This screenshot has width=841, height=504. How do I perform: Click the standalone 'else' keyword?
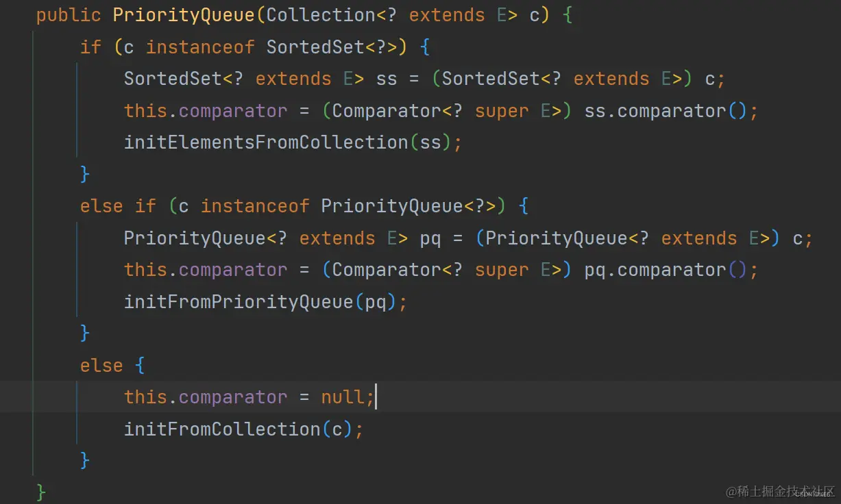101,365
